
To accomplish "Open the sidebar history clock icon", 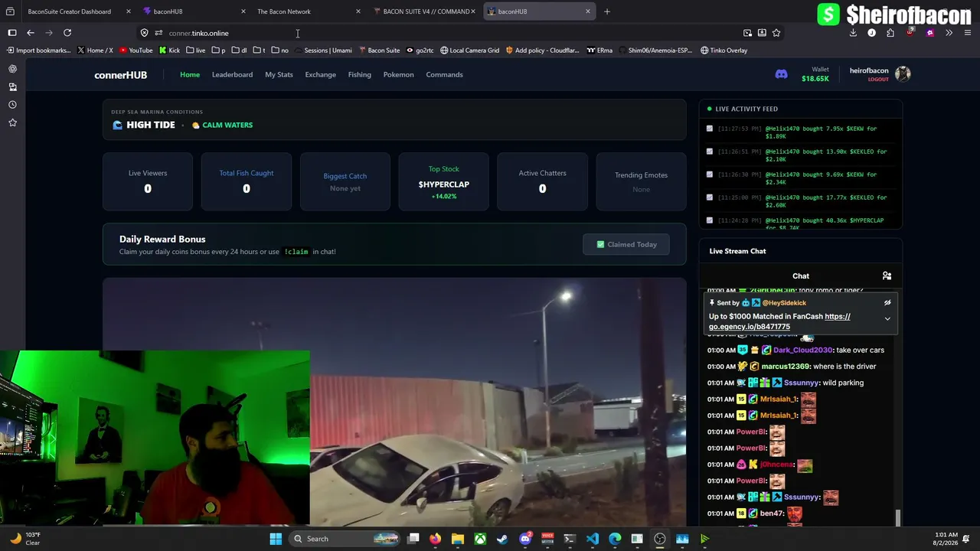I will click(12, 105).
